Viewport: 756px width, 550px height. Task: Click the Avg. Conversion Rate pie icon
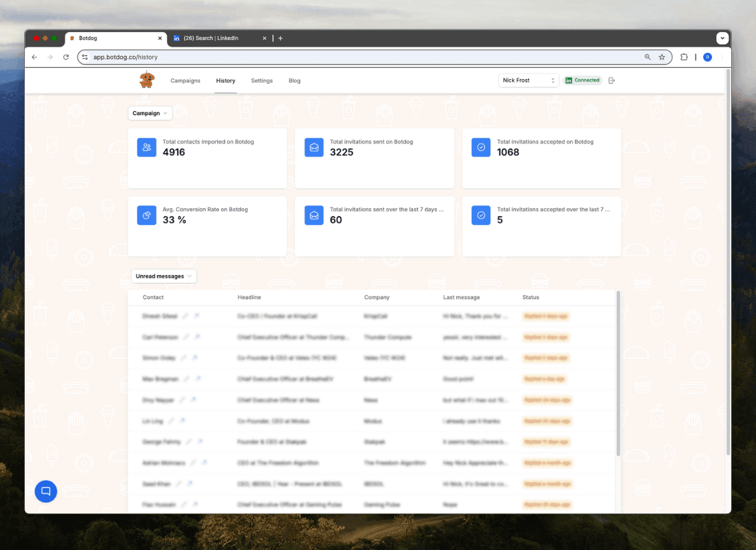(x=147, y=215)
